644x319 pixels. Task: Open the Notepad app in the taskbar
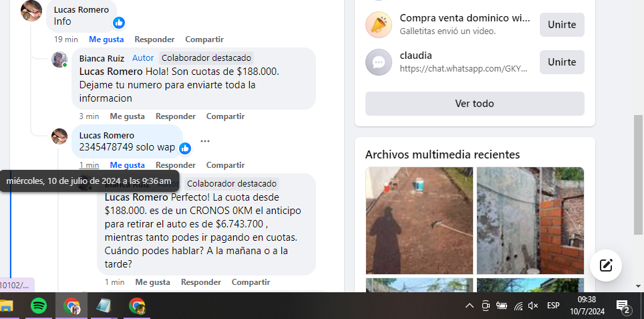[104, 306]
